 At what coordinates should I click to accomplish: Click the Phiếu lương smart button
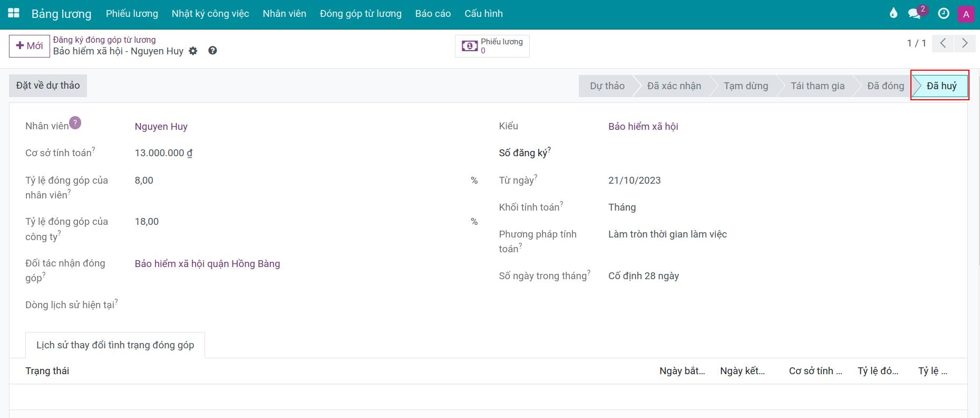click(492, 46)
